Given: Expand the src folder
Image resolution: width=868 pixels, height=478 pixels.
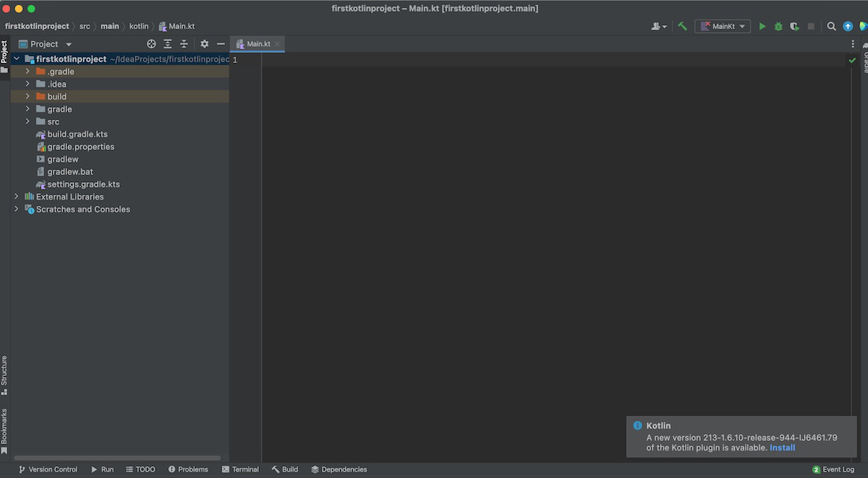Looking at the screenshot, I should point(28,121).
